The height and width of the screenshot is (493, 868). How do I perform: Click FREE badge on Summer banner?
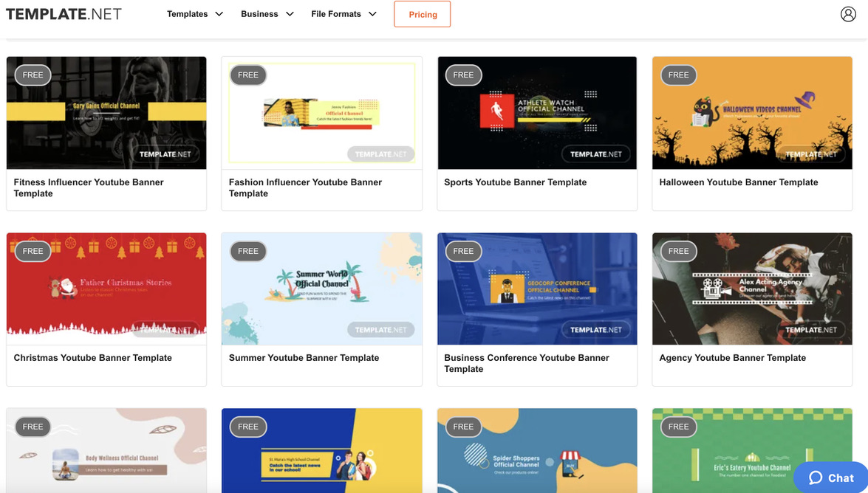pyautogui.click(x=248, y=251)
